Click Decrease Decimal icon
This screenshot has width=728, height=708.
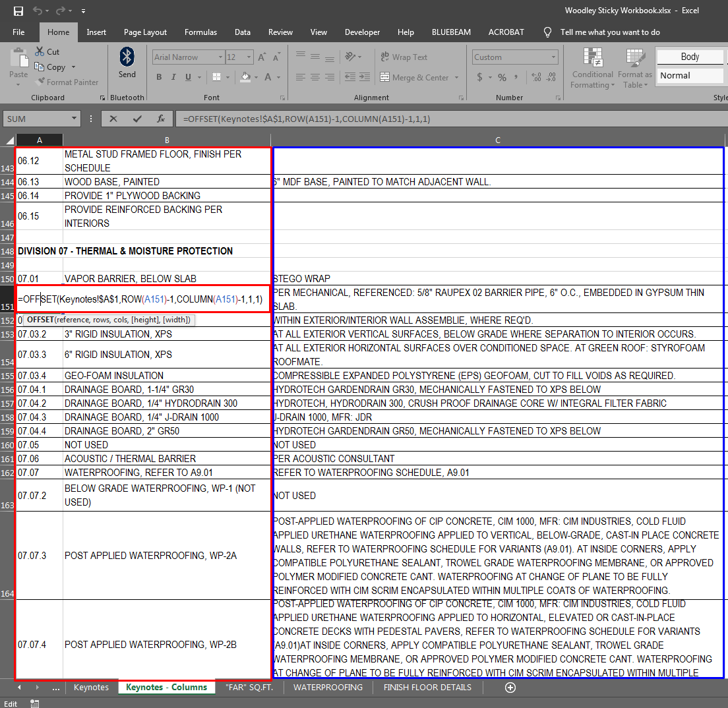[551, 77]
